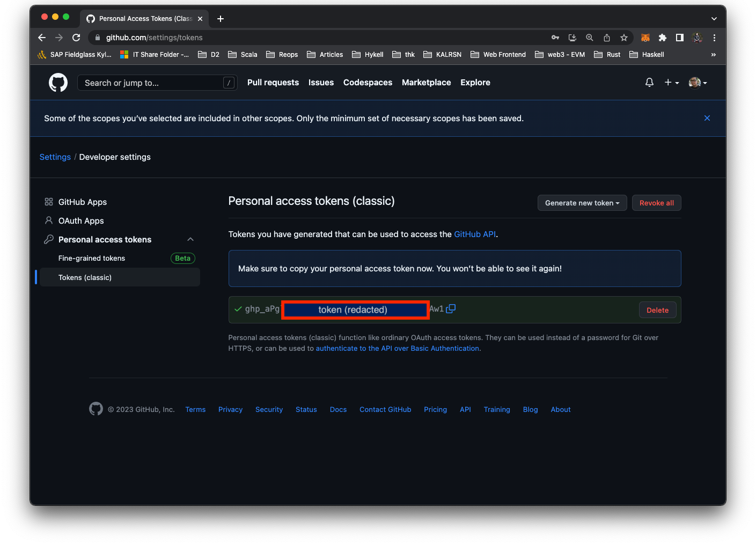Open the Web Frontend bookmark folder
The image size is (756, 560).
click(498, 55)
